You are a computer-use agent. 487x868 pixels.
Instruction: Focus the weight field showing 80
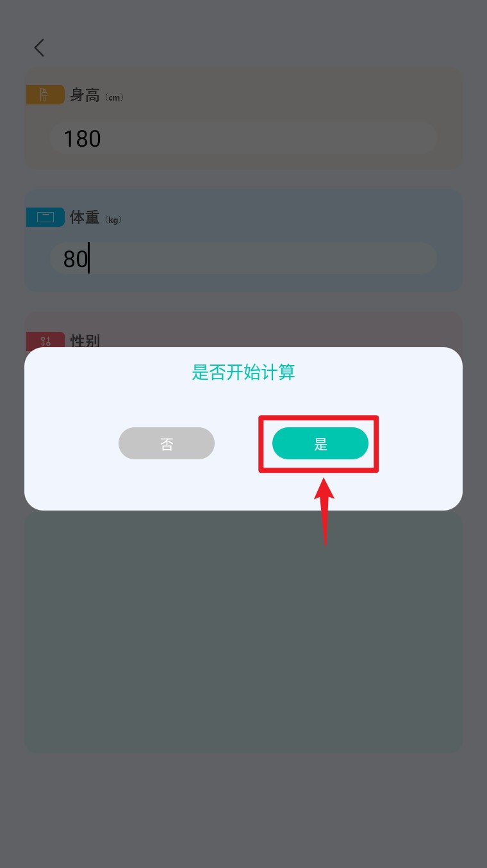[244, 258]
